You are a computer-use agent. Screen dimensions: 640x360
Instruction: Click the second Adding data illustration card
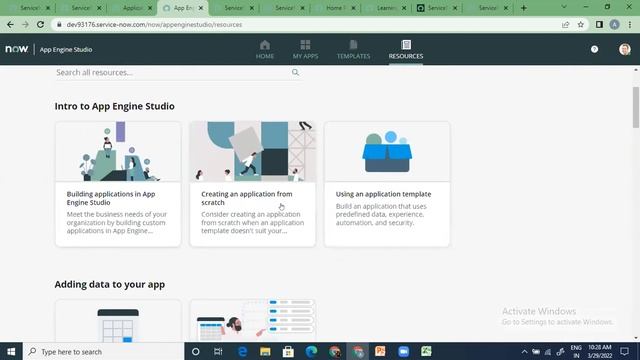click(x=253, y=321)
